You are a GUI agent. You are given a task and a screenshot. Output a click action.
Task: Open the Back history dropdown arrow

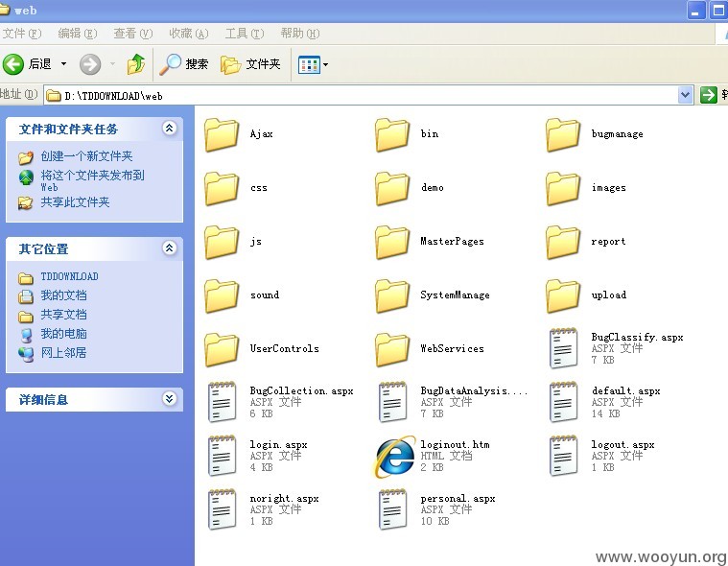[x=63, y=63]
